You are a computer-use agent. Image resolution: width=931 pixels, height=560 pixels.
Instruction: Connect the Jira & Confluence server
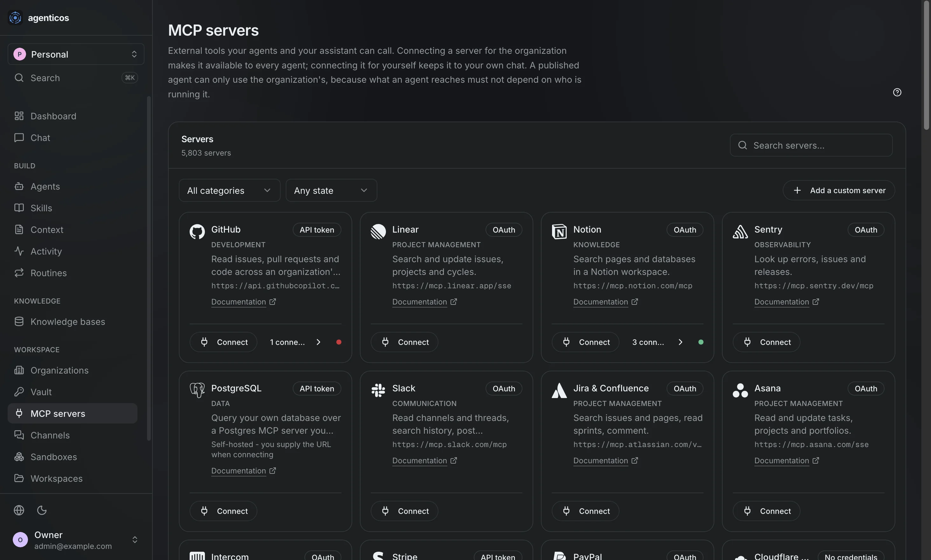tap(585, 511)
